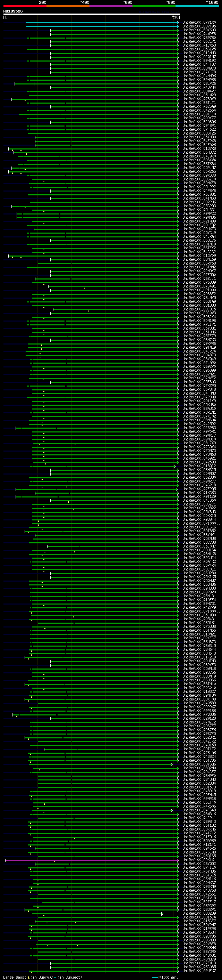Select hit label UniRef100_B9GU24
This screenshot has width=222, height=980.
tap(199, 558)
